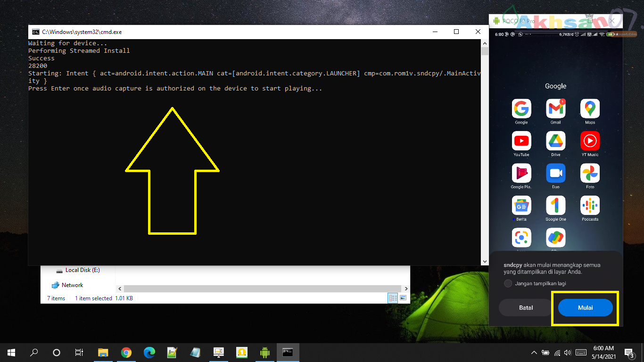Click Explorer horizontal scroll right arrow
This screenshot has height=362, width=644.
(406, 288)
